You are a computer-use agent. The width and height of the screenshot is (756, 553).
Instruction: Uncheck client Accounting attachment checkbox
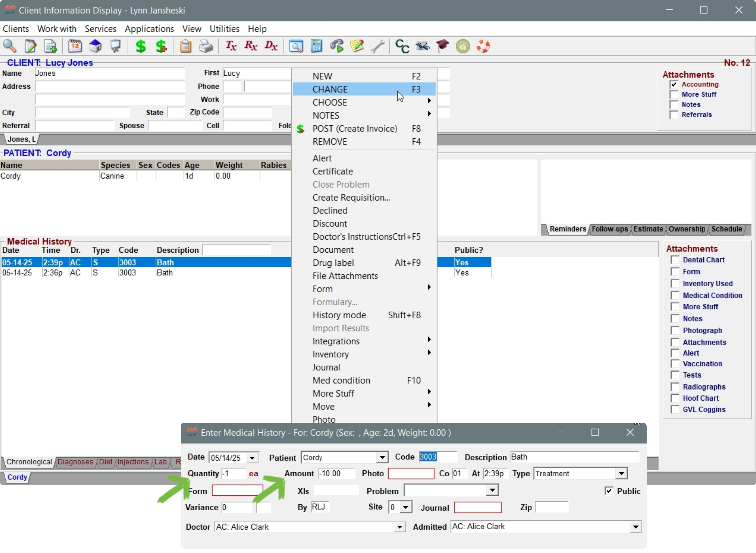674,84
